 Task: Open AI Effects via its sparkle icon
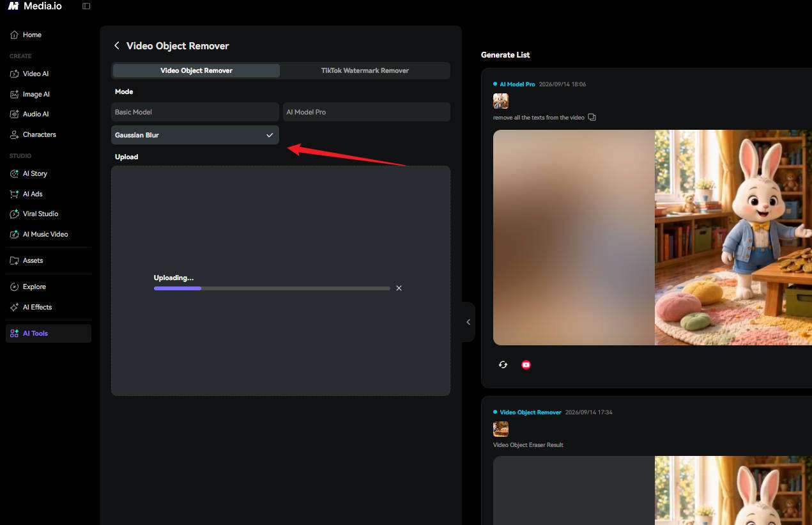click(x=14, y=307)
